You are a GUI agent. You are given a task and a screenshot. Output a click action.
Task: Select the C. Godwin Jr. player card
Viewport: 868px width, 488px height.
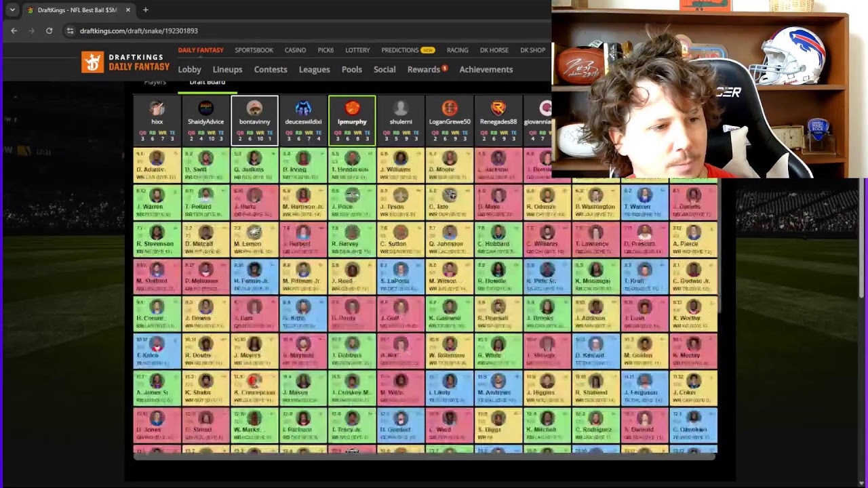(x=694, y=277)
